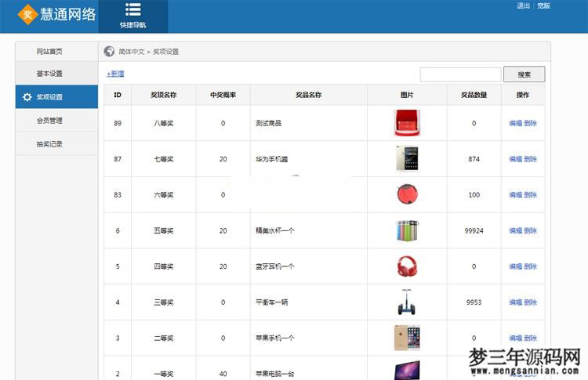
Task: Click the 简体中文 breadcrumb text
Action: click(x=131, y=52)
